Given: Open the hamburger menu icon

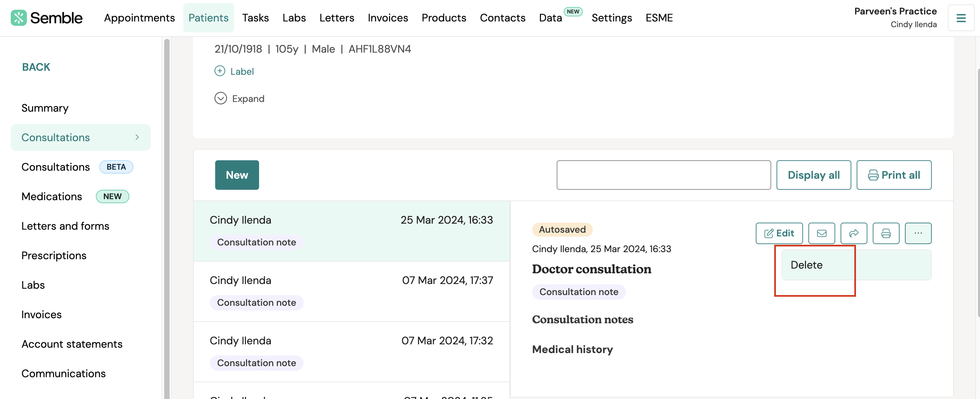Looking at the screenshot, I should point(961,18).
